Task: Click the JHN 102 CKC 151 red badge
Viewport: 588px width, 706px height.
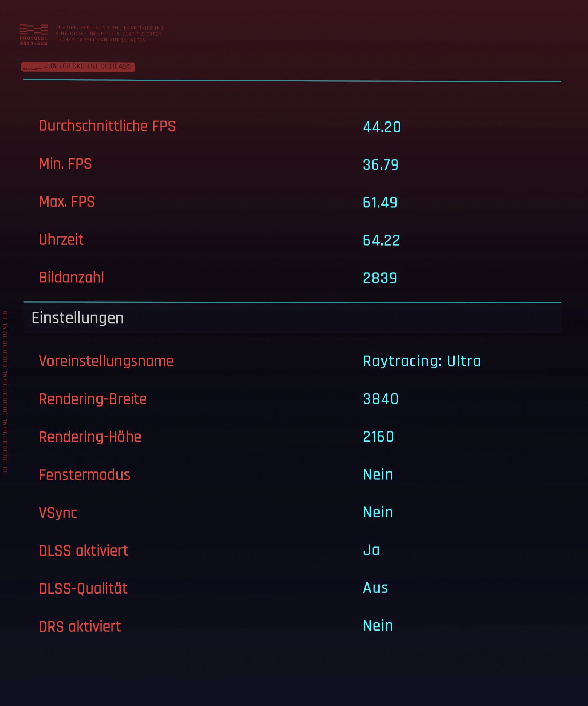Action: point(78,67)
